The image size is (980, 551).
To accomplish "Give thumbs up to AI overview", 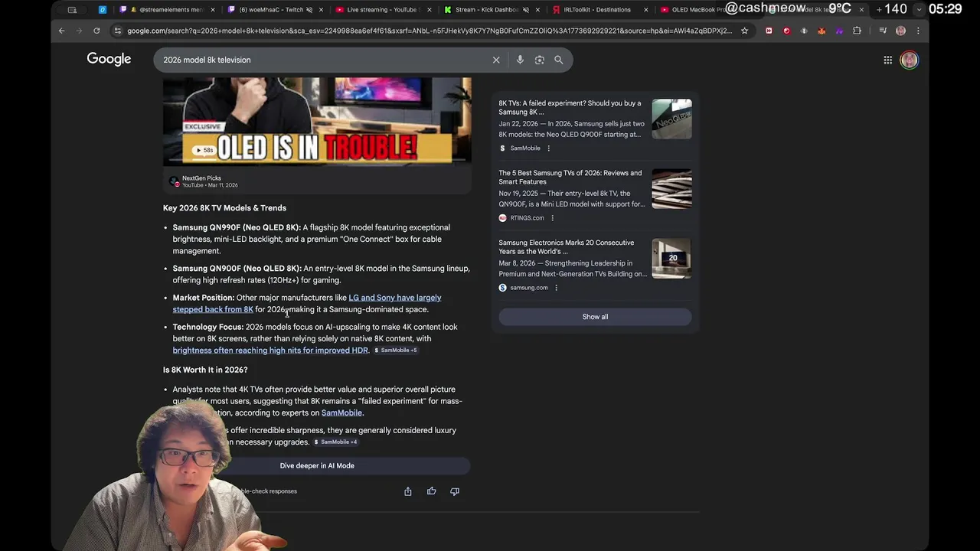I will [432, 491].
